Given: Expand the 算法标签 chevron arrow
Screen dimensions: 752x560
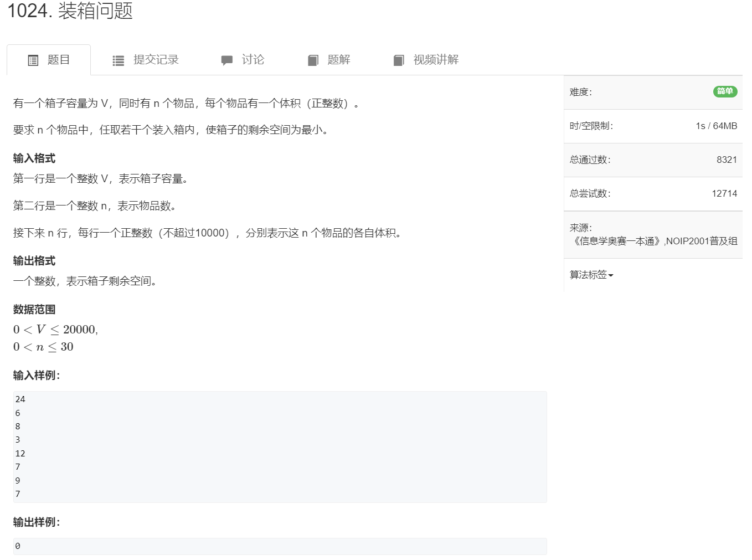Looking at the screenshot, I should pyautogui.click(x=611, y=276).
